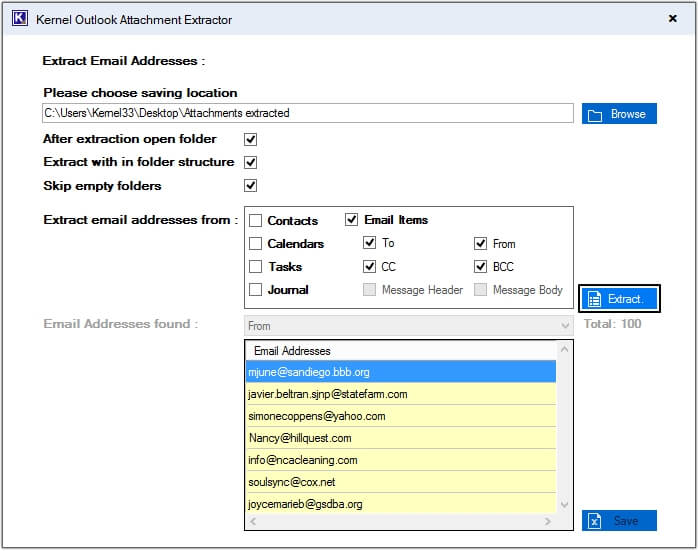Viewport: 699px width, 551px height.
Task: Select mjune@sandiego.bbb.org in the list
Action: 401,372
